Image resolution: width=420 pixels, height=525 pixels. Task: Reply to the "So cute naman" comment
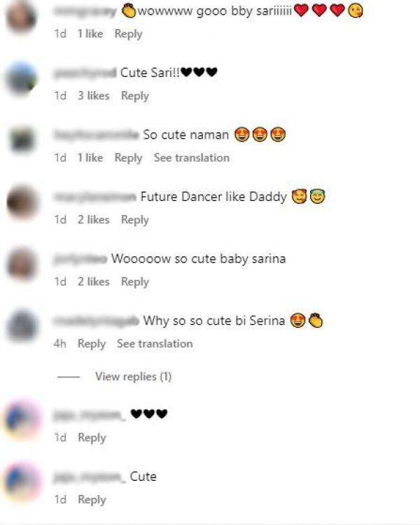pyautogui.click(x=128, y=157)
